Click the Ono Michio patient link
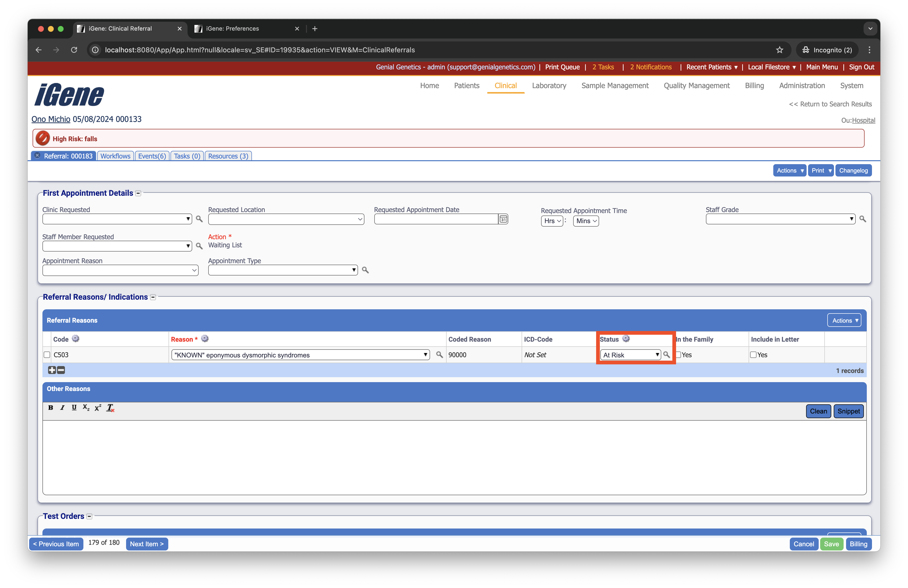This screenshot has height=588, width=908. 51,119
